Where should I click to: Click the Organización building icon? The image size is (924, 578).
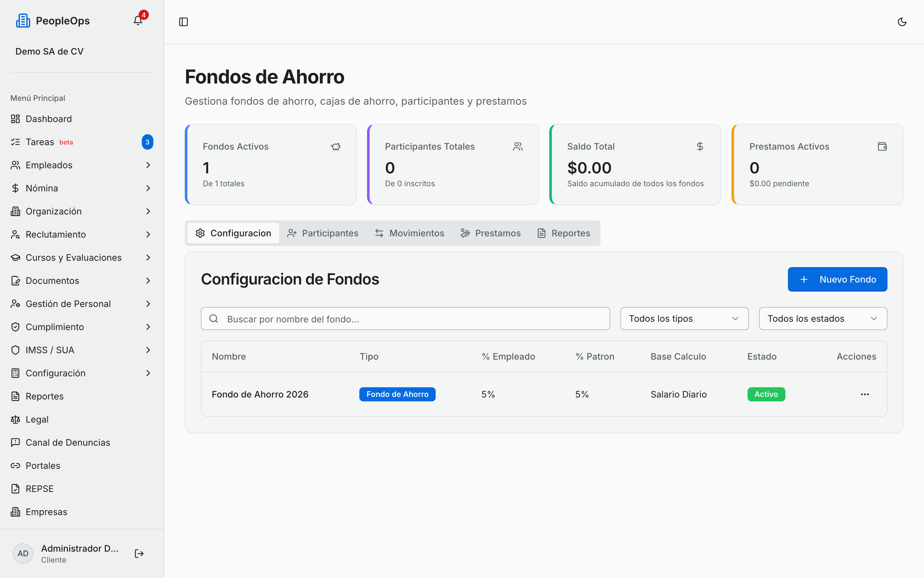(x=15, y=211)
